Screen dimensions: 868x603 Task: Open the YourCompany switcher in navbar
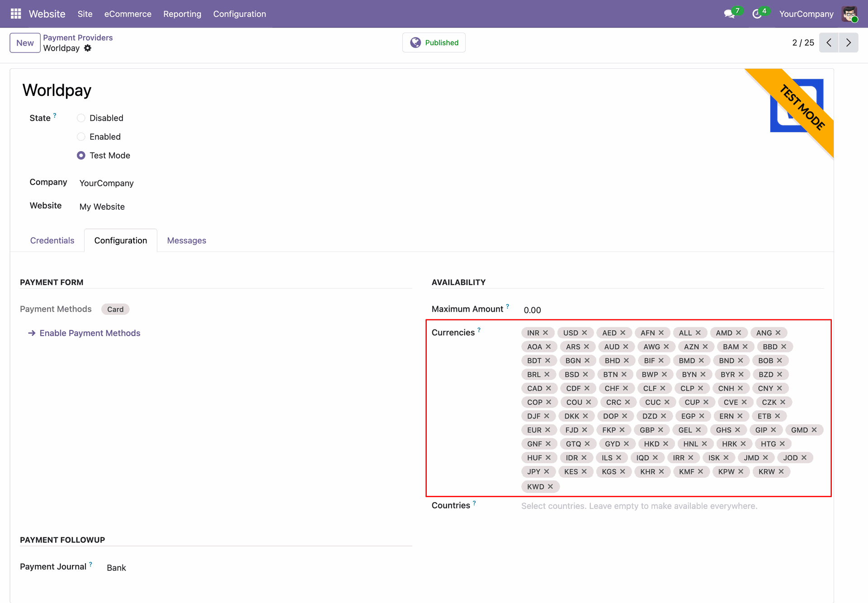coord(806,14)
